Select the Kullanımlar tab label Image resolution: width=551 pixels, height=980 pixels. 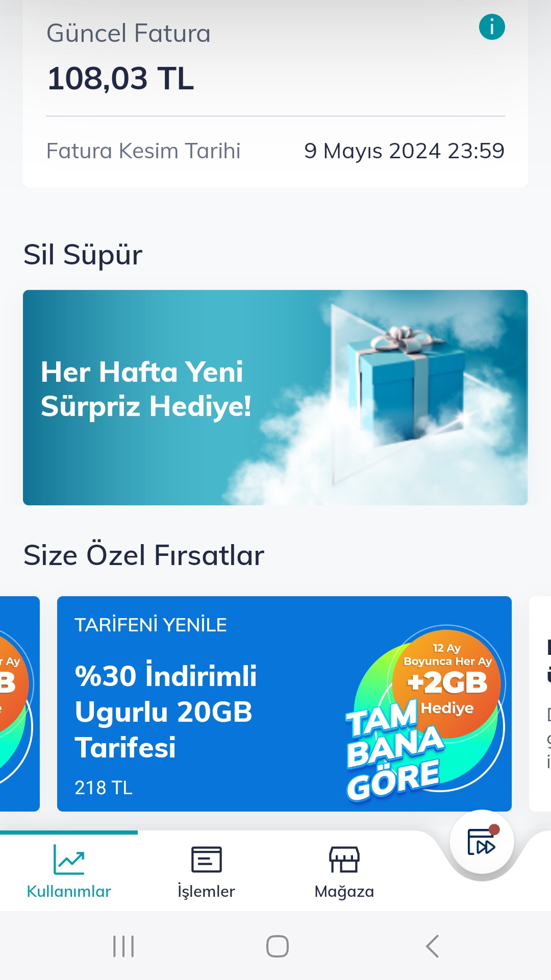[69, 891]
